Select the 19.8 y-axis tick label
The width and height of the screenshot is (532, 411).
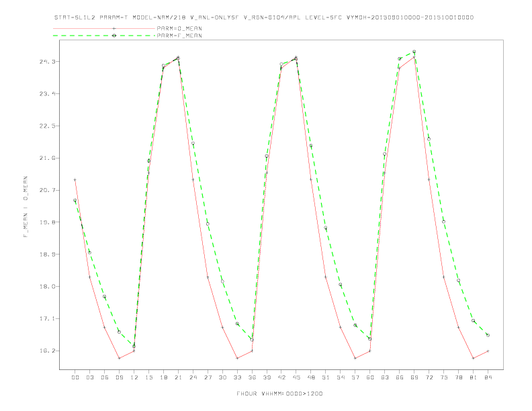pos(46,222)
